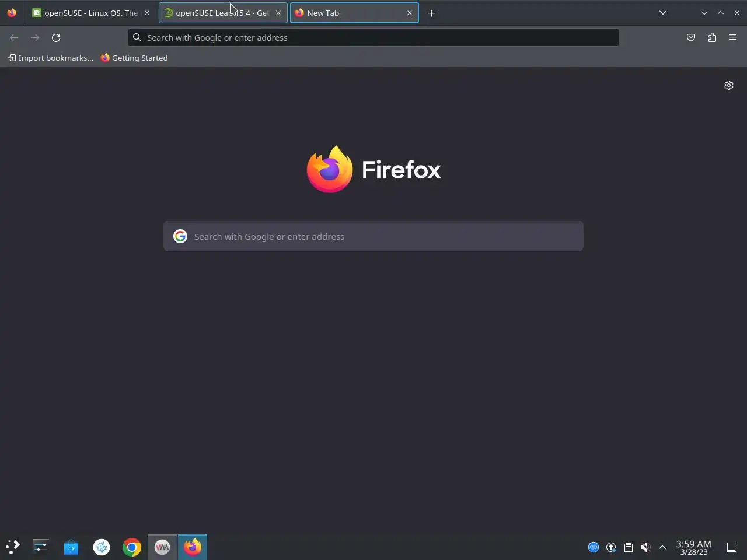The width and height of the screenshot is (747, 560).
Task: Open the clipboard tray icon
Action: [629, 547]
